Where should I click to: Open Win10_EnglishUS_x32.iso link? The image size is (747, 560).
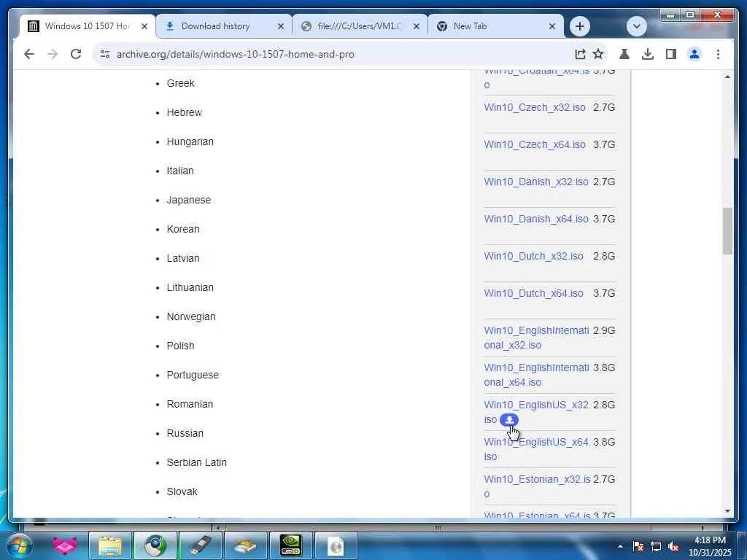(536, 405)
